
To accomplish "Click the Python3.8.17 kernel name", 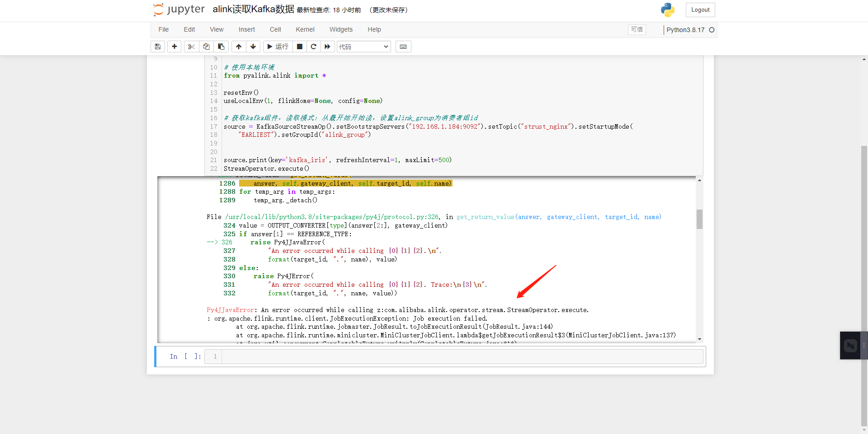I will 685,30.
